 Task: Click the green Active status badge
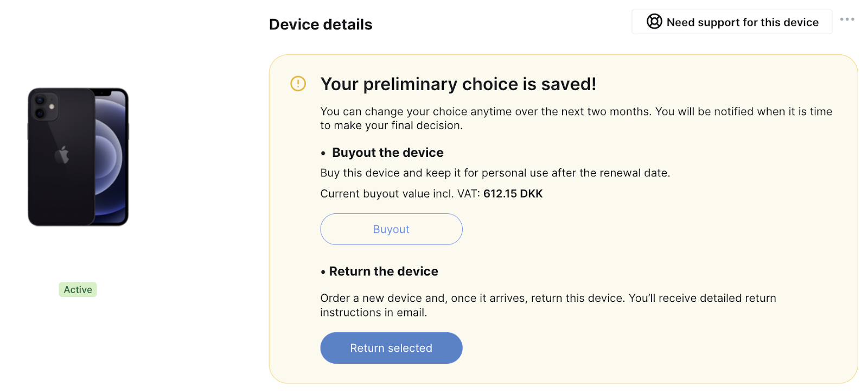click(x=78, y=289)
